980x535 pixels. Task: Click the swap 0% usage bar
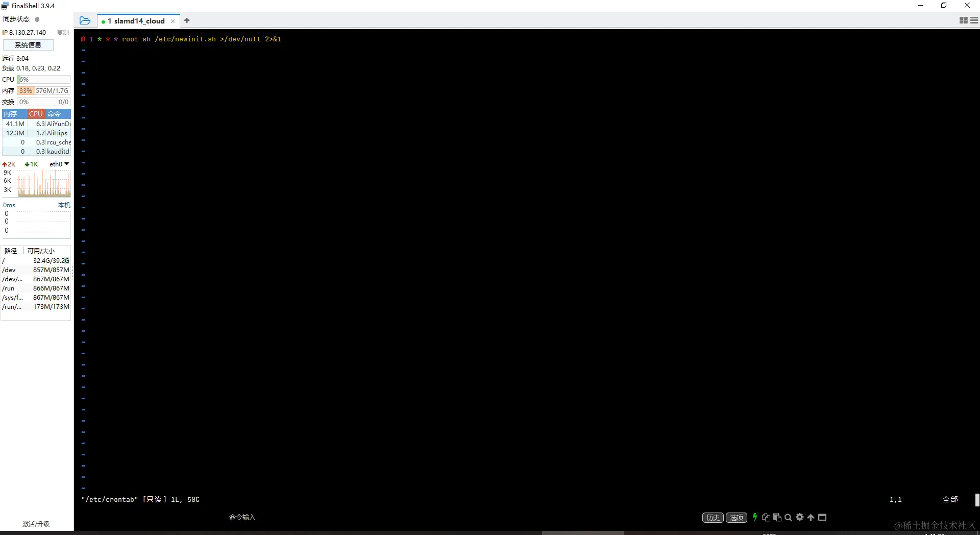(x=44, y=102)
